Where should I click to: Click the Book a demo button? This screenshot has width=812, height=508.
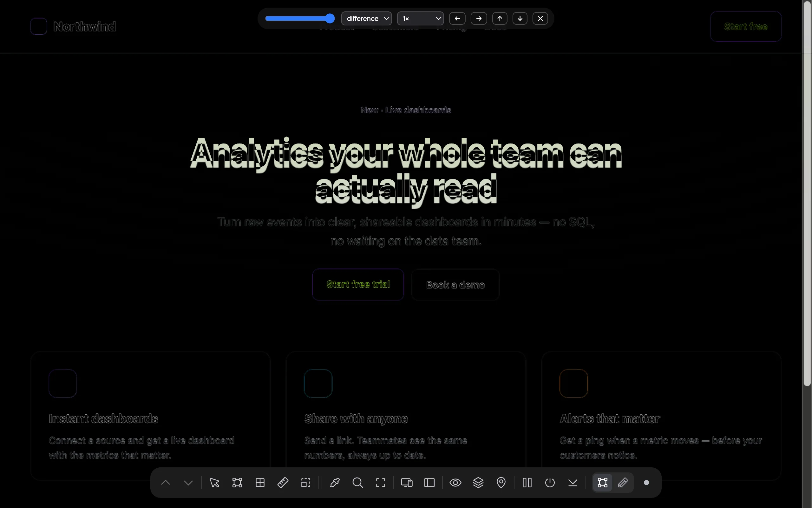[x=455, y=284]
